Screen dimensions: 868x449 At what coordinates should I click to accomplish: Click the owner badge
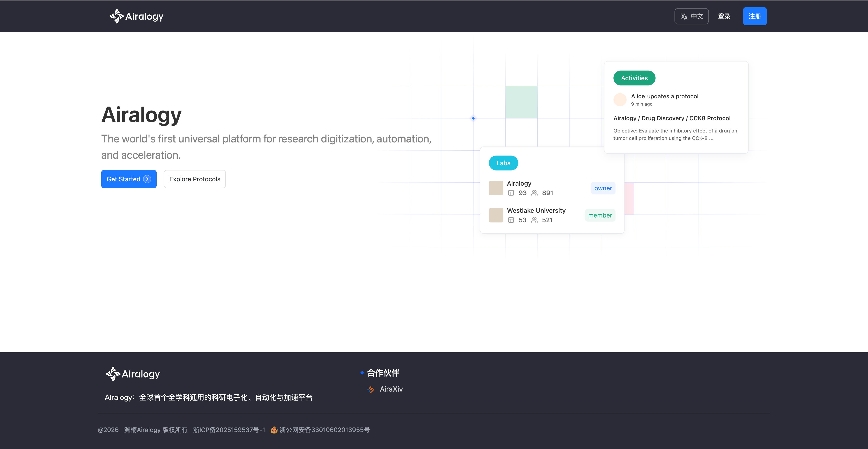603,188
